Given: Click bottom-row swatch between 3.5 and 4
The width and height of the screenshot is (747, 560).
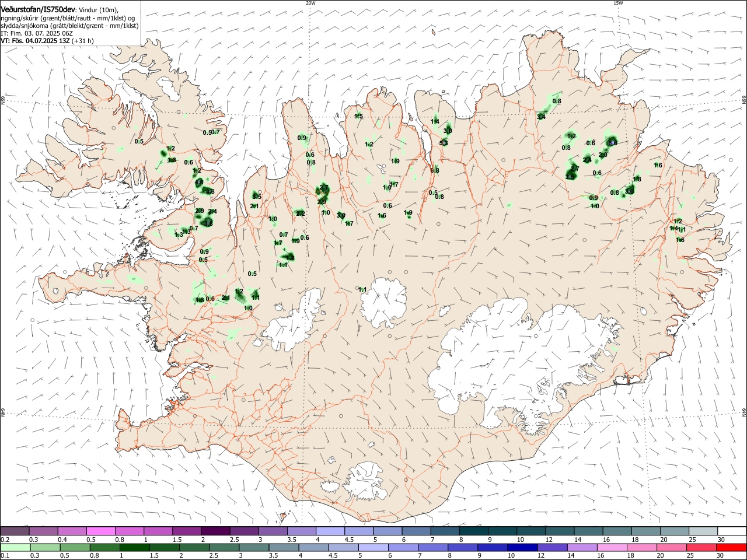Looking at the screenshot, I should [x=284, y=547].
